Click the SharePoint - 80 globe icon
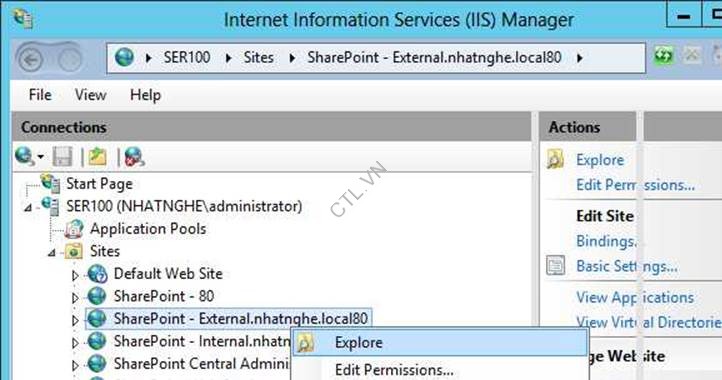 click(x=97, y=296)
